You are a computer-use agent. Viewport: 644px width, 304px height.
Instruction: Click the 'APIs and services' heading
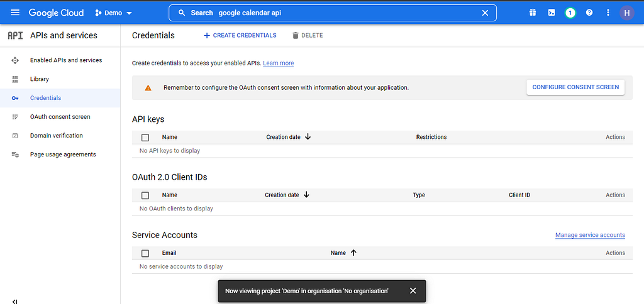coord(64,35)
